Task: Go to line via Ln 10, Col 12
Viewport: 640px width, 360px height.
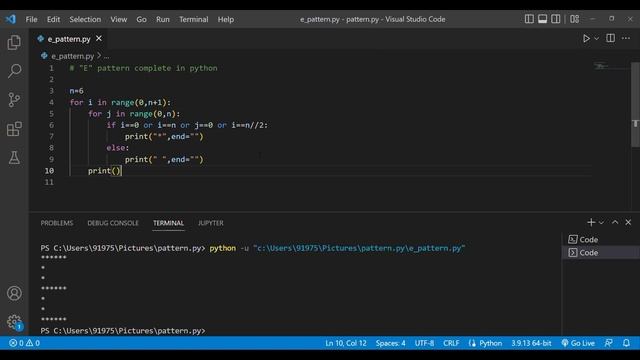Action: (346, 343)
